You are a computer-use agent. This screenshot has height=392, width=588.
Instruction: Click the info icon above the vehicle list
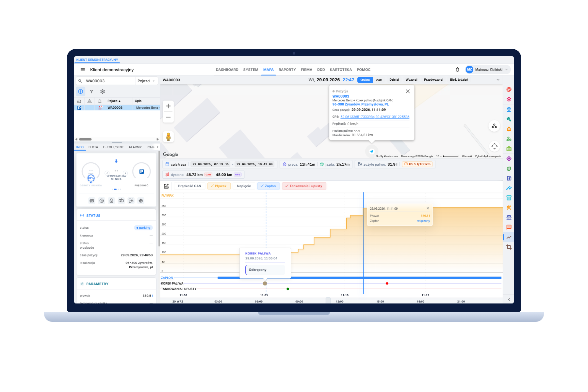pos(80,91)
